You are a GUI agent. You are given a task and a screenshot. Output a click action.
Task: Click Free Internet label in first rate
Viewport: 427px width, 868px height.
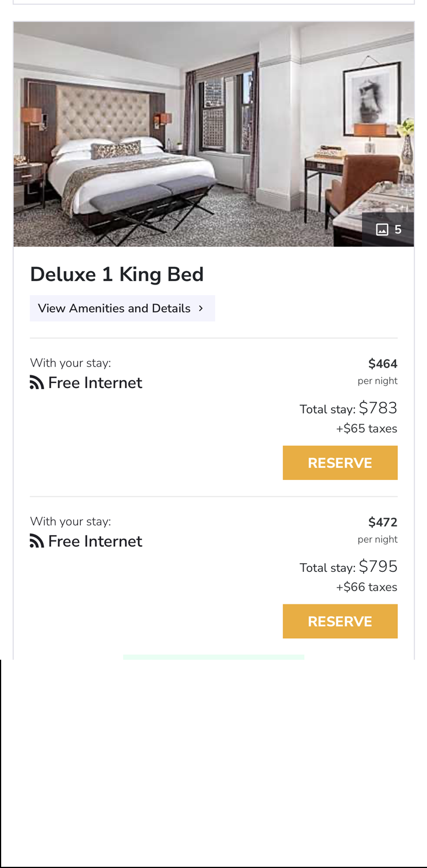(95, 383)
